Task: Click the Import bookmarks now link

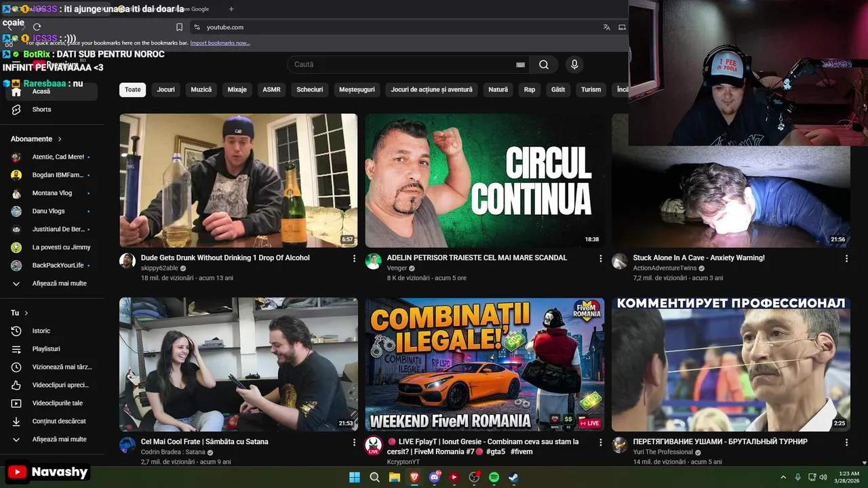Action: 220,43
